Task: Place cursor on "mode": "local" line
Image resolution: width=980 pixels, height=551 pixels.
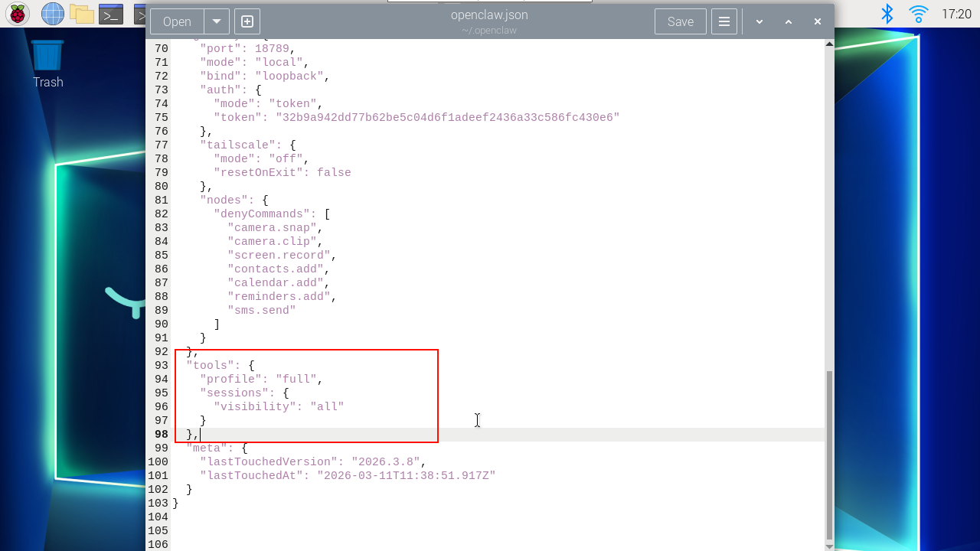Action: pos(254,62)
